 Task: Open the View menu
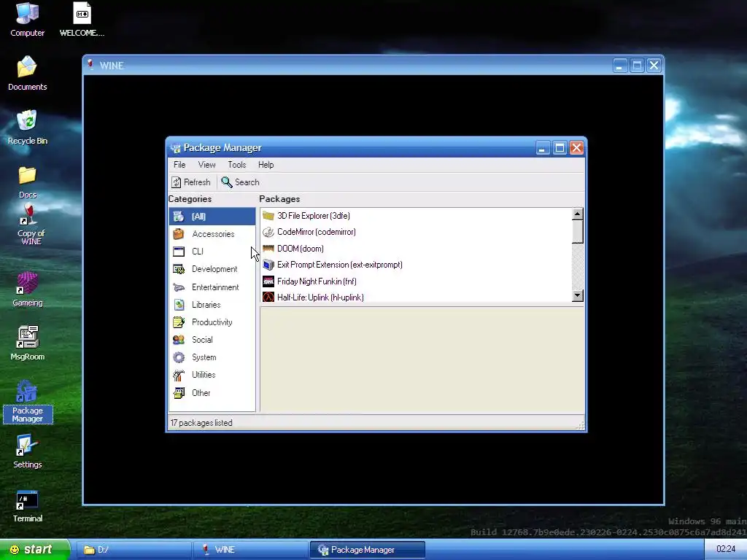coord(206,165)
